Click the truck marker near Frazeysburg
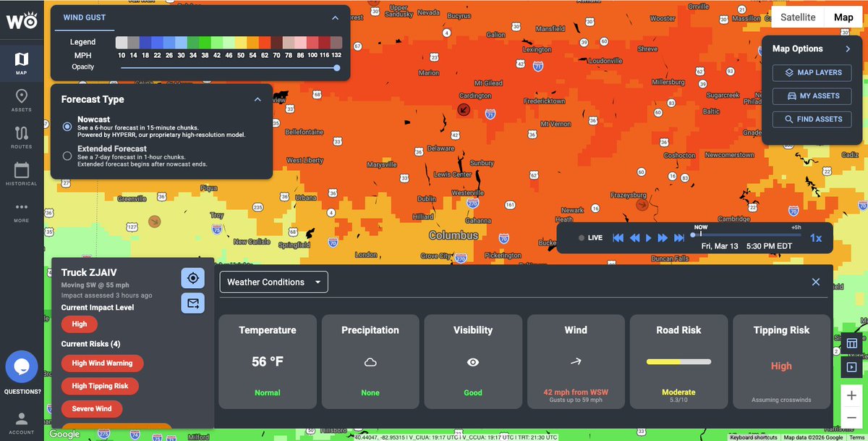The image size is (868, 441). tap(642, 205)
